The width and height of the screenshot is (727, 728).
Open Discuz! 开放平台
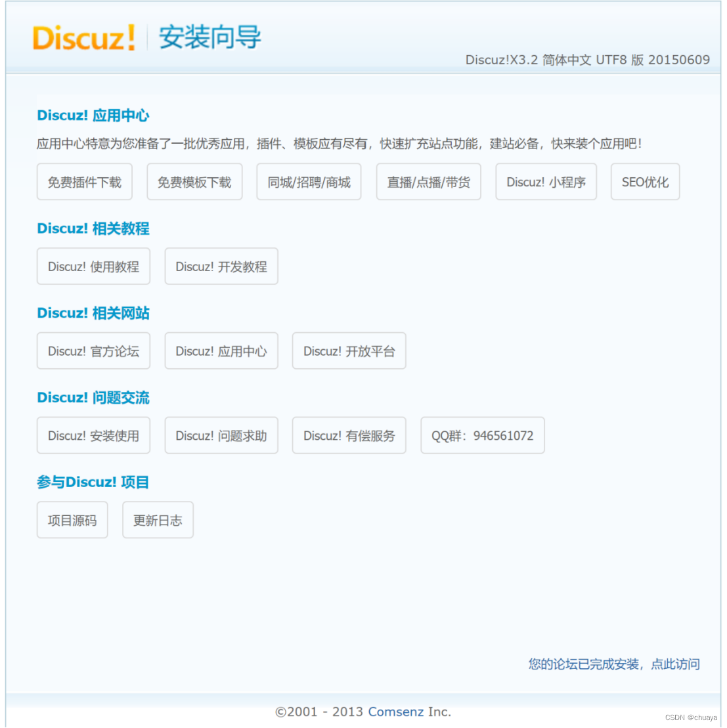[349, 351]
